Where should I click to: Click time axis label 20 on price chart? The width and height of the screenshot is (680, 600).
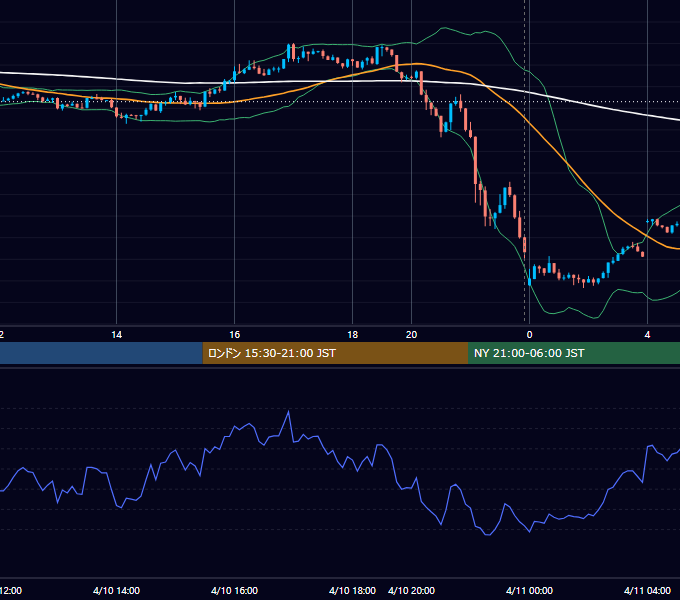pyautogui.click(x=412, y=335)
